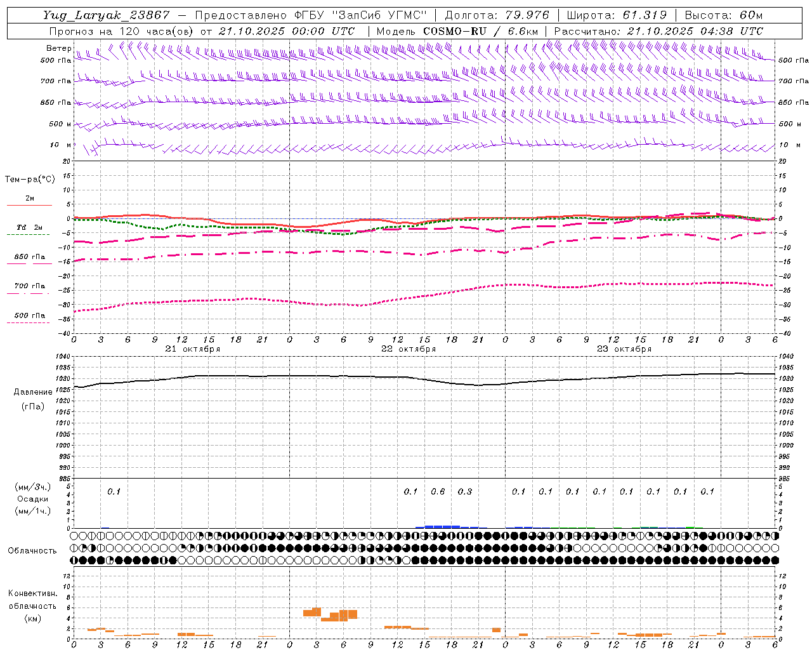Select the '(мм/3ч.)' precipitation units label

tap(32, 487)
